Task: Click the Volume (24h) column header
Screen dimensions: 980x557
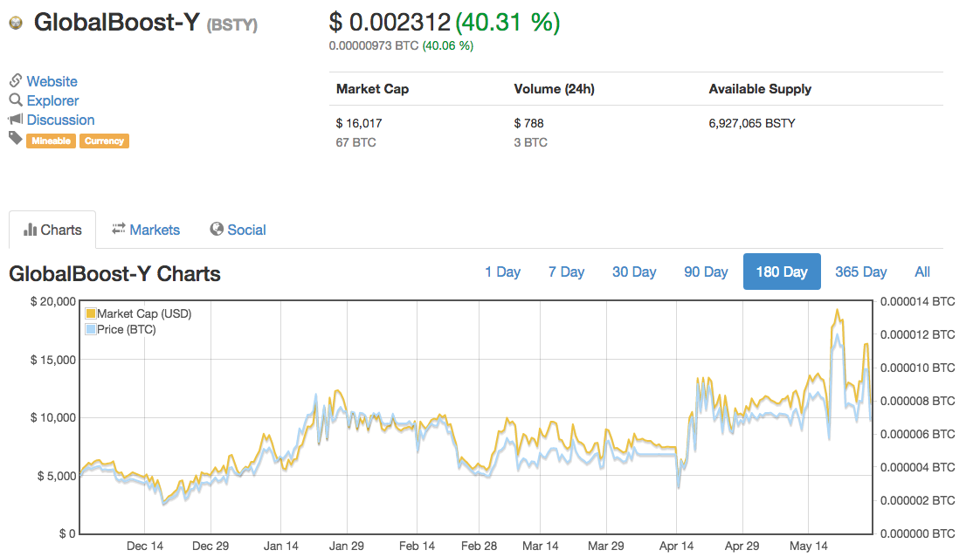Action: pyautogui.click(x=555, y=89)
